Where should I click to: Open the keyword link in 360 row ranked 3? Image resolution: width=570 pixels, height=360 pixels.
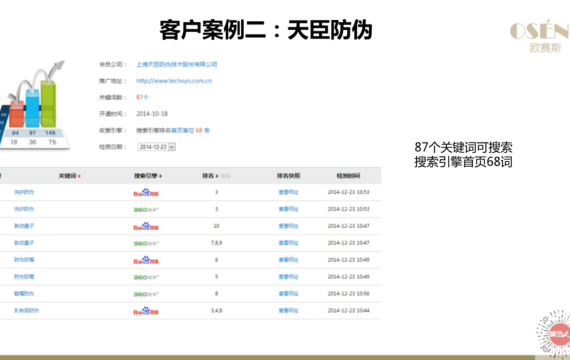(24, 209)
